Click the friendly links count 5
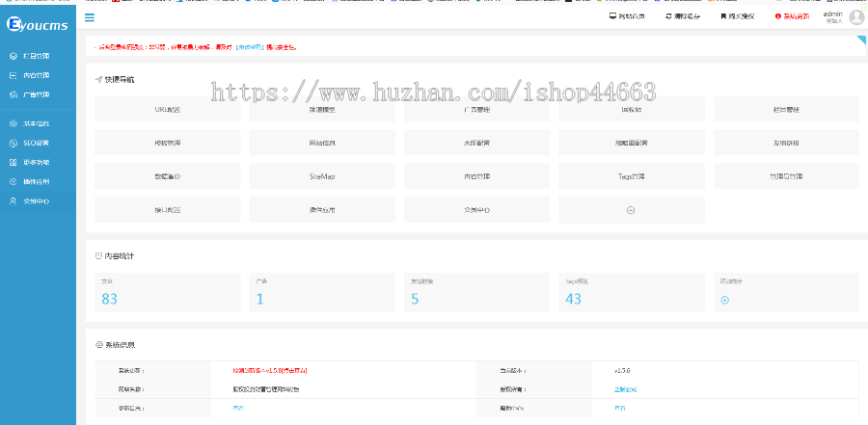 (415, 299)
